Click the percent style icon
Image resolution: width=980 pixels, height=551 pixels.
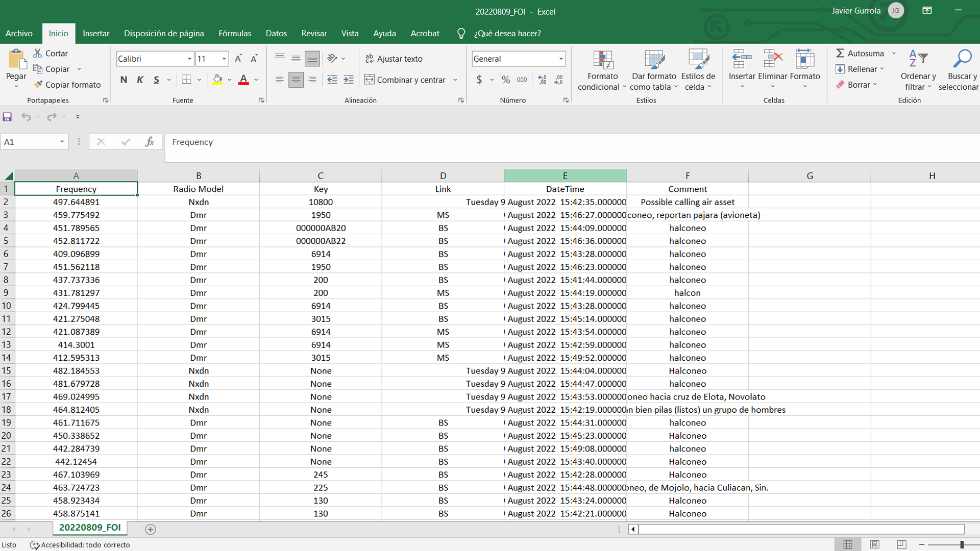[505, 80]
